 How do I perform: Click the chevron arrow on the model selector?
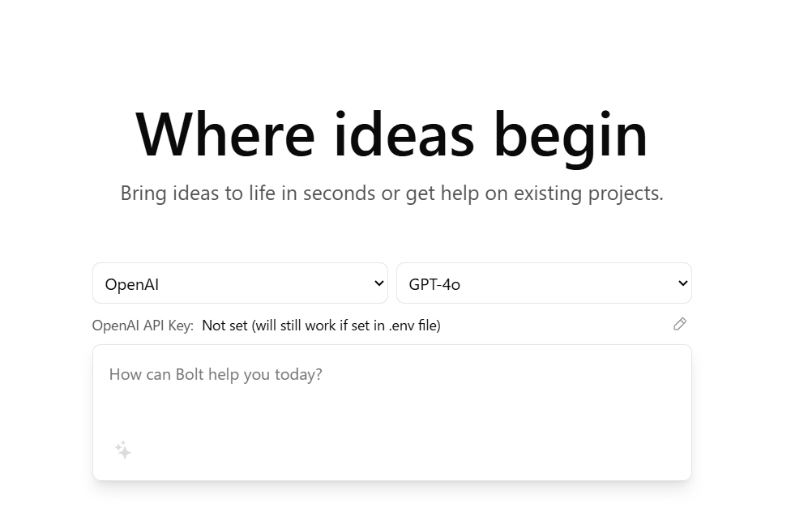682,283
